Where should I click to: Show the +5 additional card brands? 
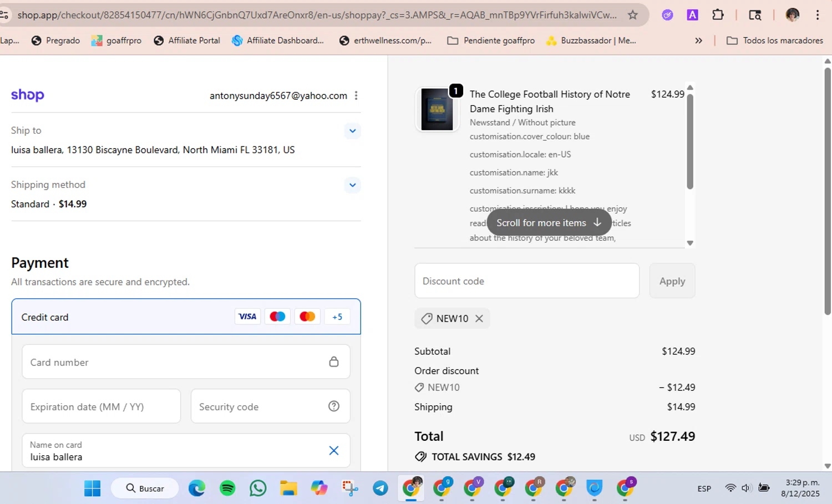pyautogui.click(x=337, y=317)
